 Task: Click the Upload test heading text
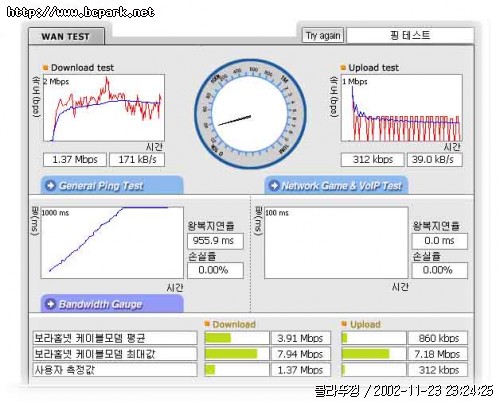point(374,68)
